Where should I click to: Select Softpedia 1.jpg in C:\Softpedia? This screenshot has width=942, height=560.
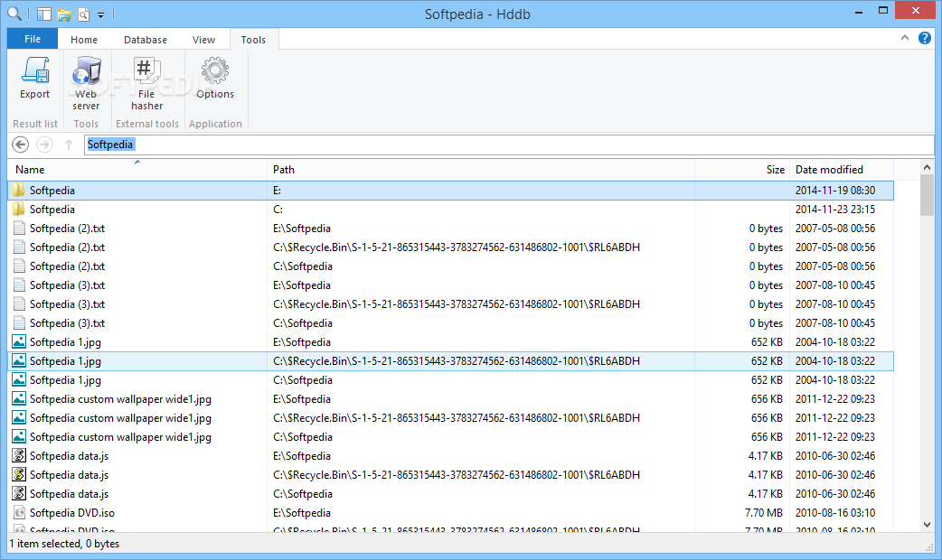[x=450, y=380]
